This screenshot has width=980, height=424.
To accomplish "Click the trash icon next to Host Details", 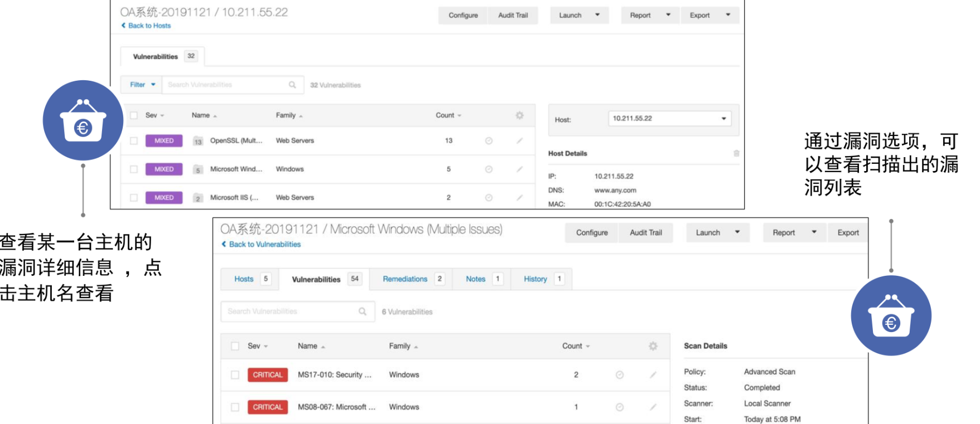I will pyautogui.click(x=736, y=153).
